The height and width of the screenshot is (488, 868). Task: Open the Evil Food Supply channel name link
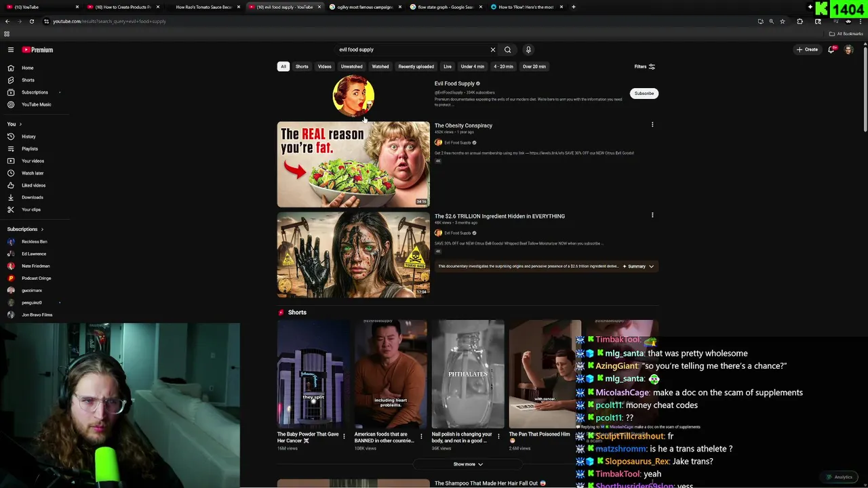coord(454,83)
